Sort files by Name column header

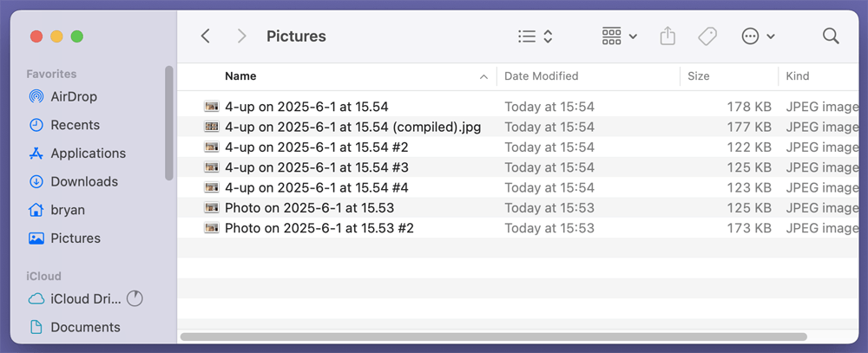[x=240, y=76]
